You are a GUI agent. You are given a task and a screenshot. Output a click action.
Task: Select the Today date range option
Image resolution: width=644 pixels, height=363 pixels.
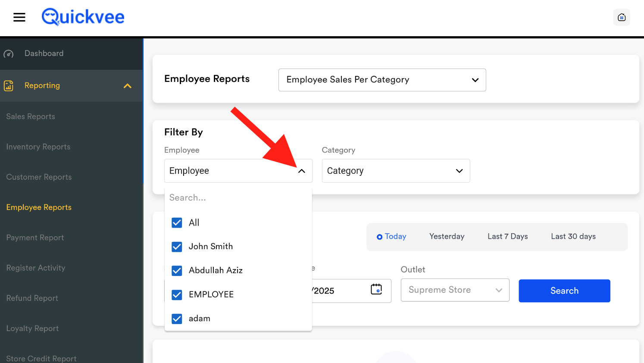[391, 237]
